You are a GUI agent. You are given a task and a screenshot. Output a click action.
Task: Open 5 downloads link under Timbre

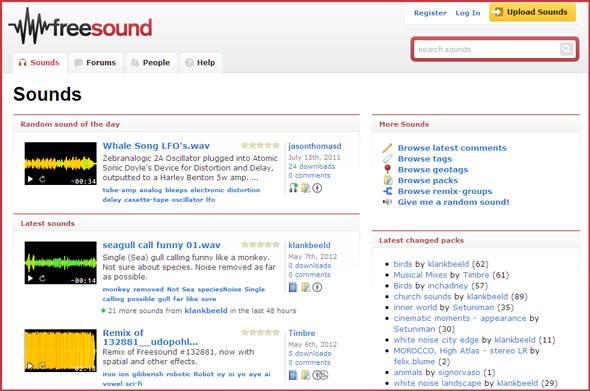310,354
